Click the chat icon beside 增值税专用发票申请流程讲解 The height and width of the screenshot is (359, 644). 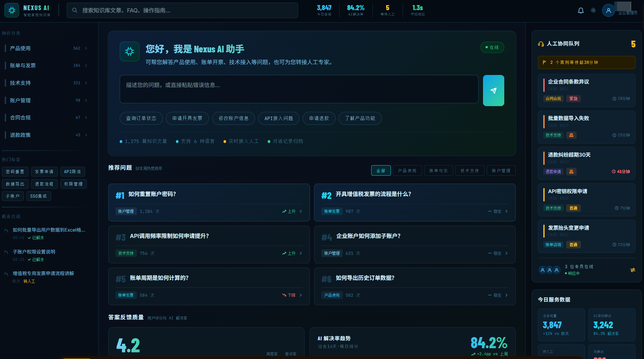pyautogui.click(x=6, y=274)
